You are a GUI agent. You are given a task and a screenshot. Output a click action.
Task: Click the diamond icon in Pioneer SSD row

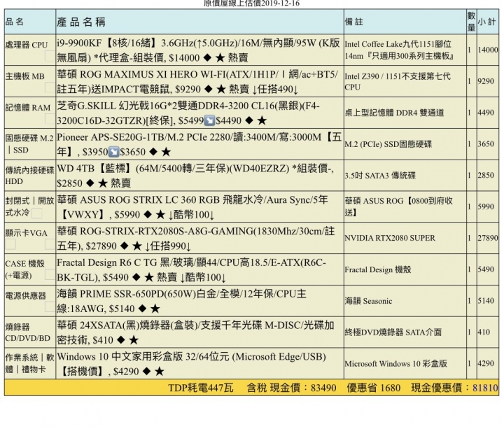[153, 152]
